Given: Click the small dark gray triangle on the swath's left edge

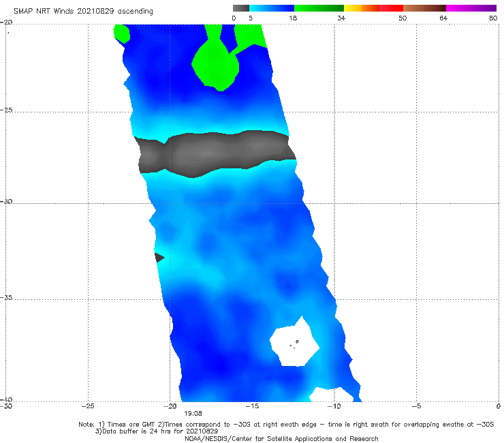Looking at the screenshot, I should [159, 258].
